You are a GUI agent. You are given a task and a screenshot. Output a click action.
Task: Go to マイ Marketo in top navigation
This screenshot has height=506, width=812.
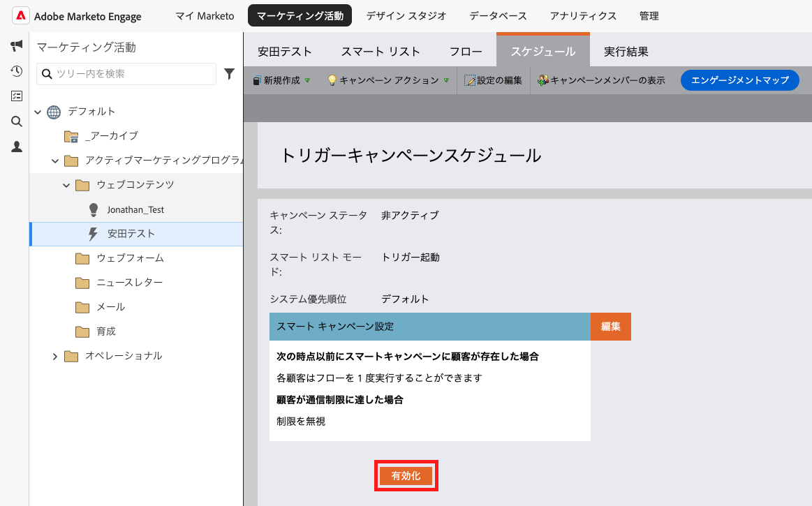pos(205,16)
